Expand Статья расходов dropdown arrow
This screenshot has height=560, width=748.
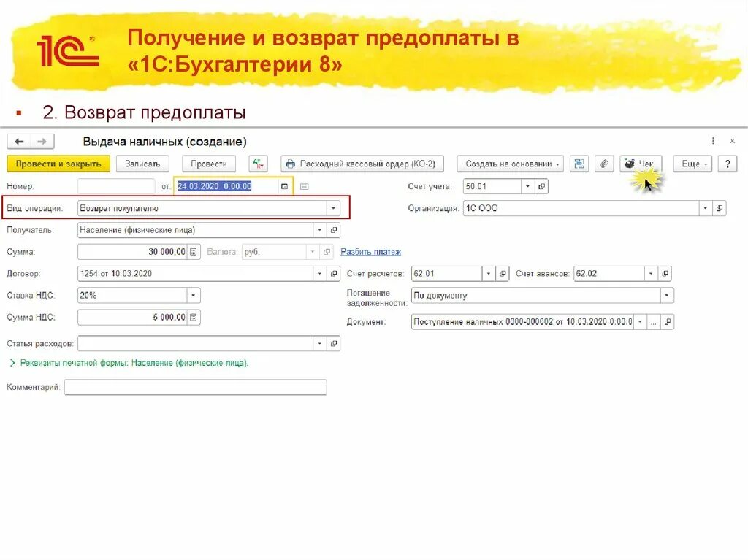[x=320, y=343]
